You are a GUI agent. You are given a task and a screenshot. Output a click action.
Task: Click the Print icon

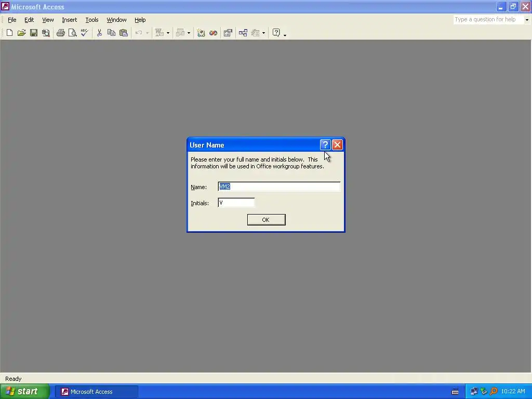pyautogui.click(x=61, y=33)
